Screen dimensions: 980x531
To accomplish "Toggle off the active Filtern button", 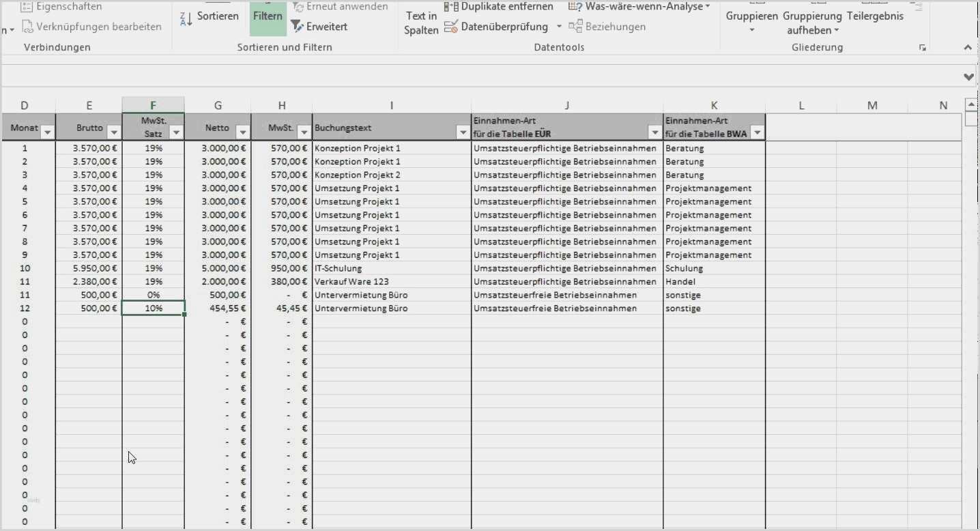I will pyautogui.click(x=268, y=16).
